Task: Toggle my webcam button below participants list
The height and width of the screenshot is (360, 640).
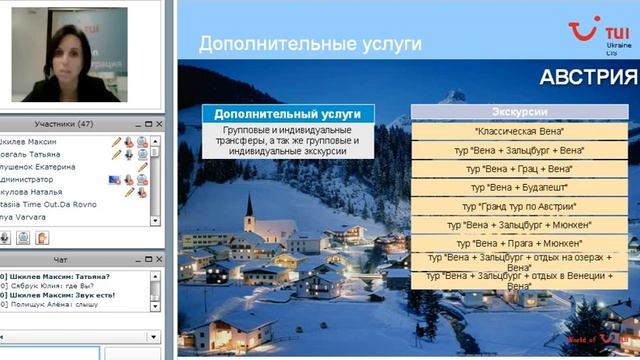Action: click(23, 238)
